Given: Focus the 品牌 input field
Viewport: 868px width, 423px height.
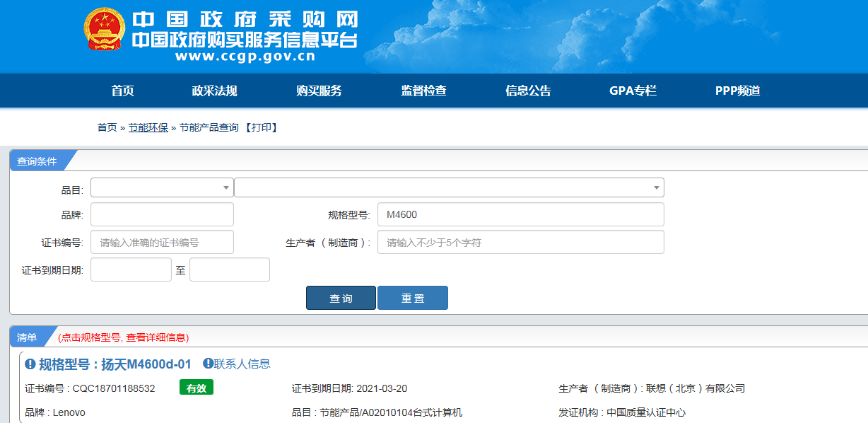Looking at the screenshot, I should click(162, 214).
